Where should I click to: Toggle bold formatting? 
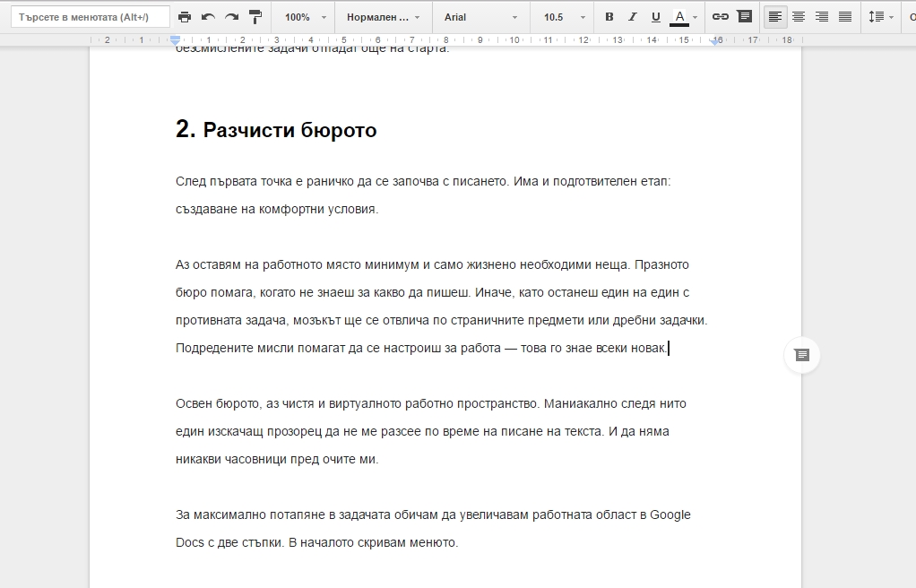tap(609, 17)
